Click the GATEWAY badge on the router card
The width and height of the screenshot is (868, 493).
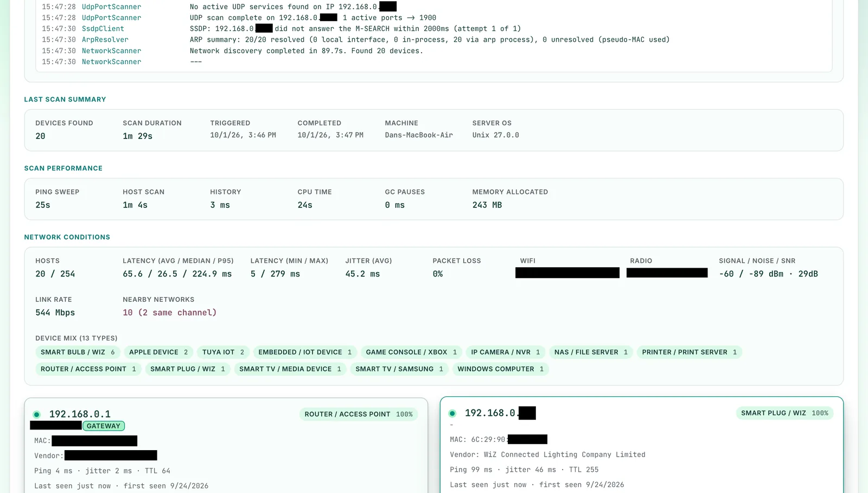(x=104, y=426)
